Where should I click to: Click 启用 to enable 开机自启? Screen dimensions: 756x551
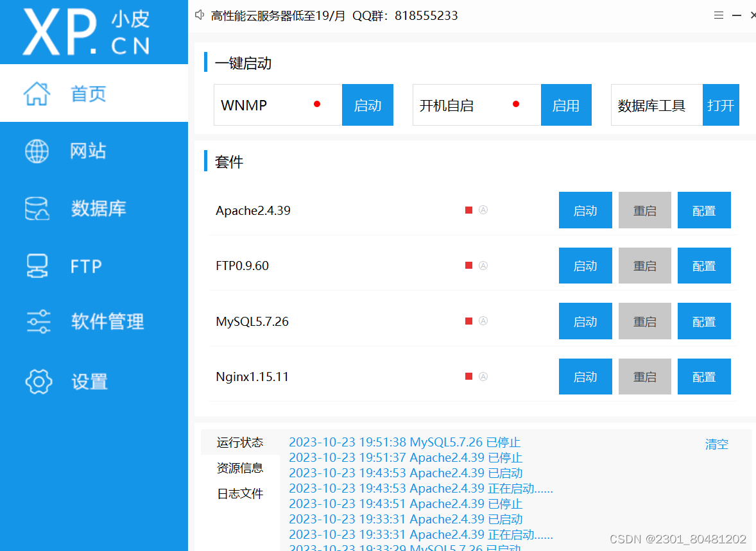[x=566, y=105]
